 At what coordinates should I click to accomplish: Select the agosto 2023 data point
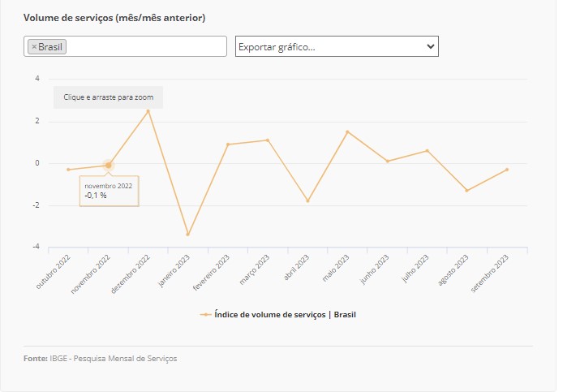[467, 191]
